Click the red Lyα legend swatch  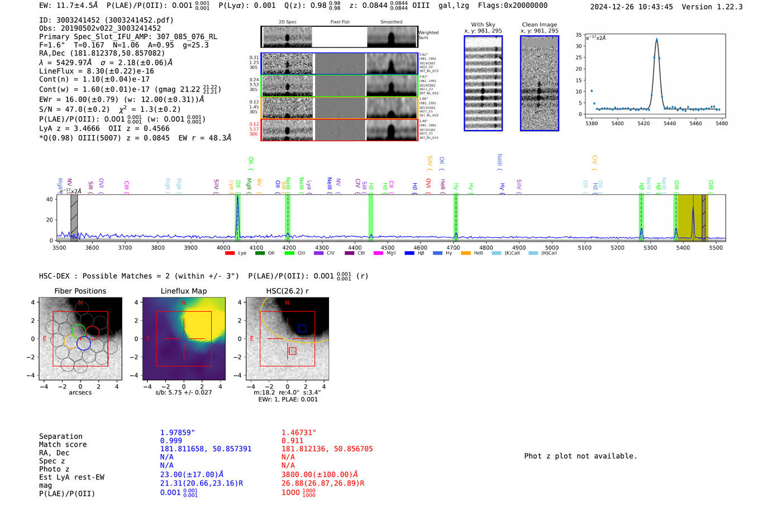tap(230, 253)
